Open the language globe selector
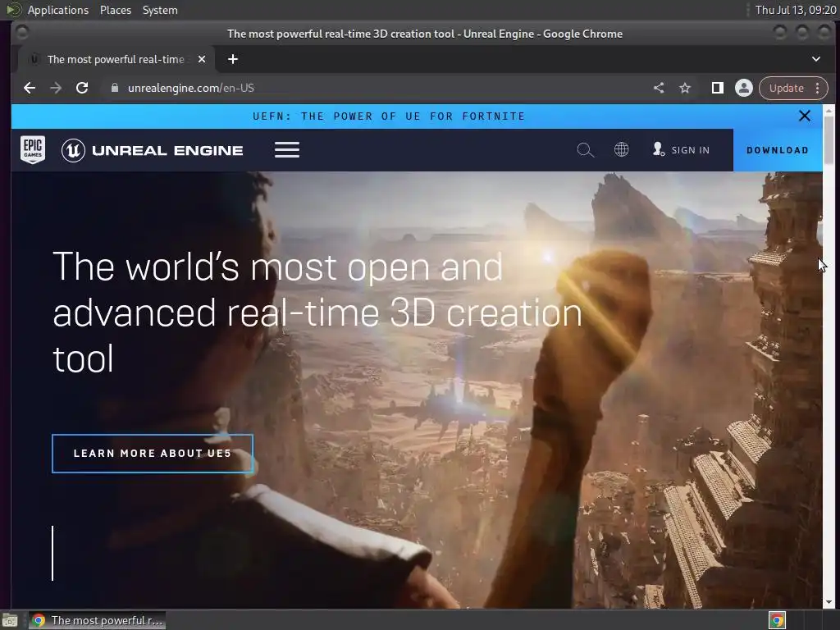Screen dimensions: 840x630 point(621,149)
